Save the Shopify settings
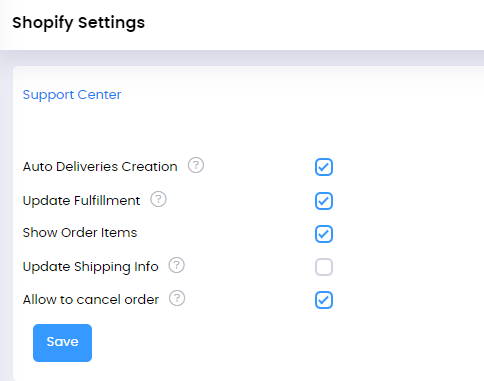 [62, 343]
